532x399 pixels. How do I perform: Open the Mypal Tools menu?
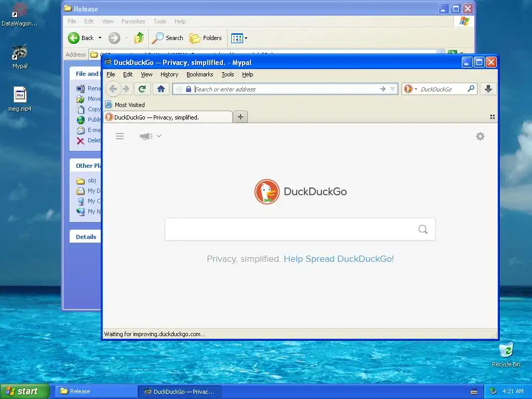[228, 74]
